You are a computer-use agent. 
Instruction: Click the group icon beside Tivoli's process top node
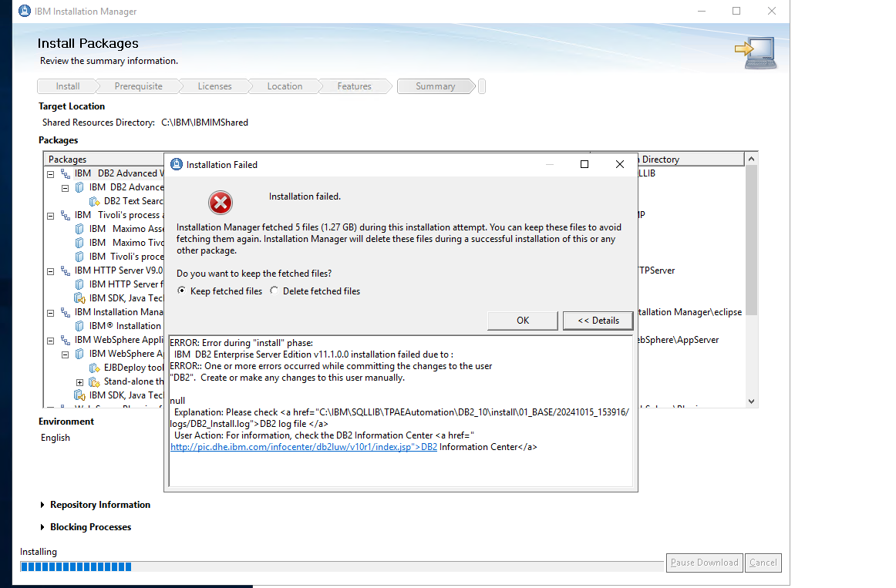pos(65,215)
